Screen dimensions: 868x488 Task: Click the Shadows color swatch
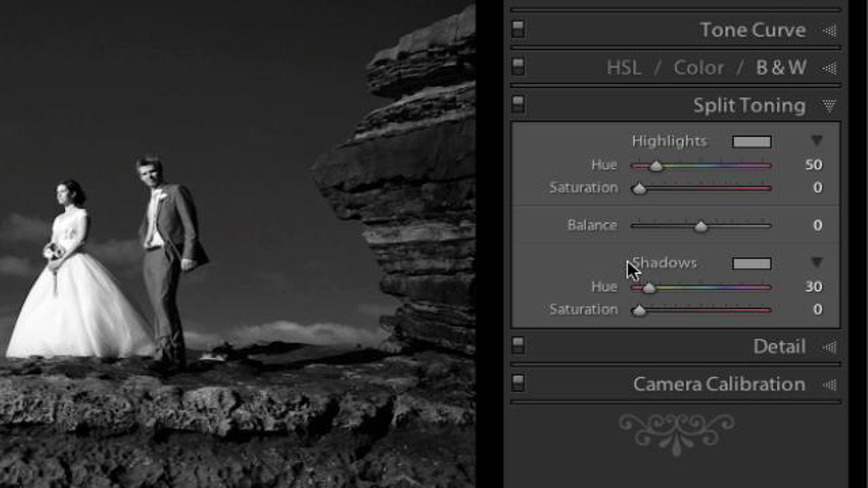(x=752, y=264)
